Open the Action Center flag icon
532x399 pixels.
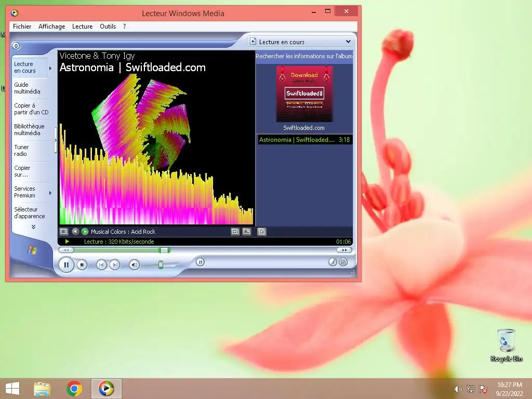click(x=483, y=389)
